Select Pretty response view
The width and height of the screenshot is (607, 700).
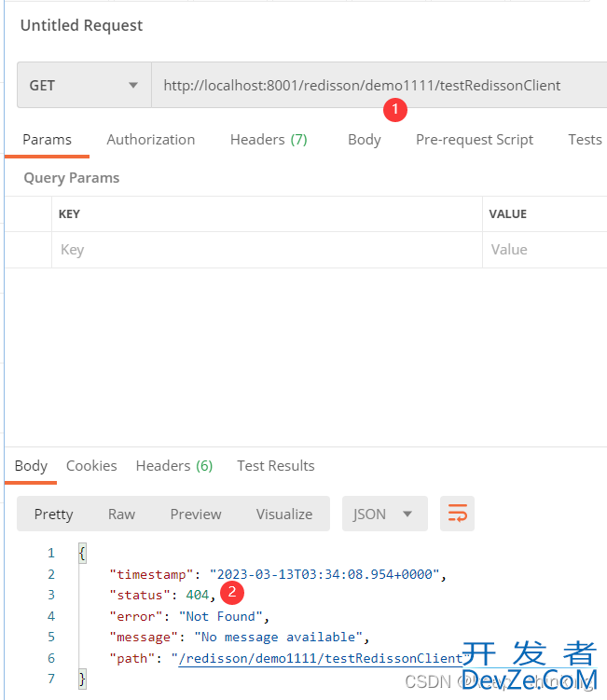[53, 515]
